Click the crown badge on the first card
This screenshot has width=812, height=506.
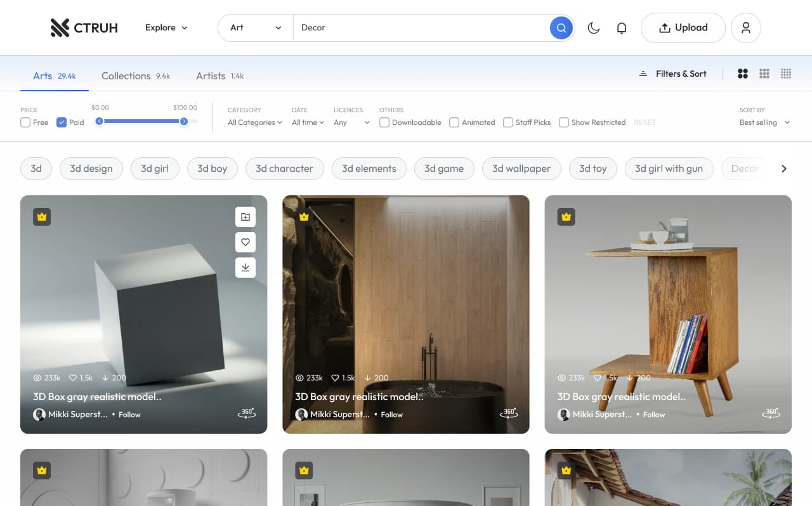pos(42,217)
